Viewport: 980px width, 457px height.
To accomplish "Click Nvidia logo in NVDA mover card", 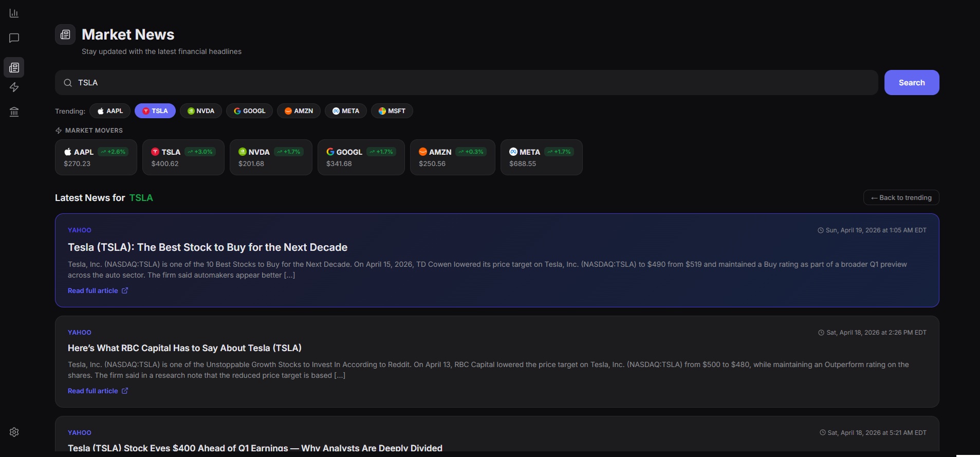I will pyautogui.click(x=243, y=152).
